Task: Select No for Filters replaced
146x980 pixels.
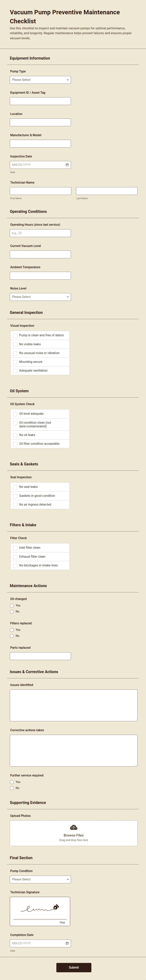Action: (12, 636)
